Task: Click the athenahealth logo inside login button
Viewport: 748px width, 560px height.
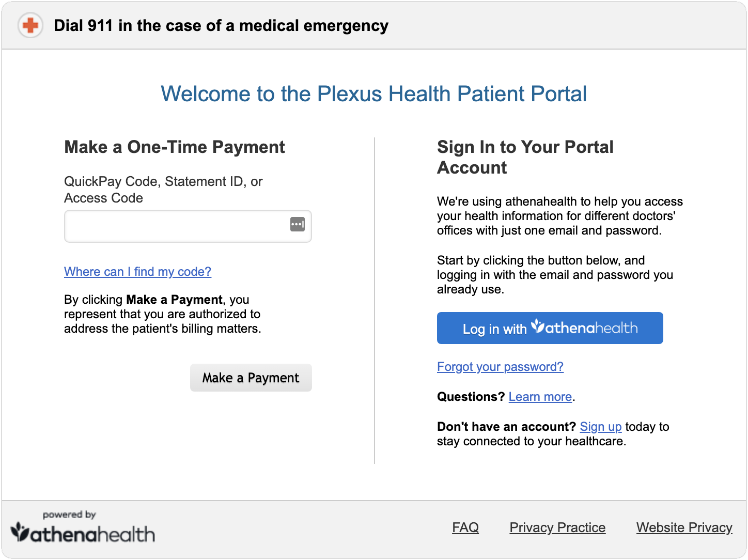Action: [584, 328]
